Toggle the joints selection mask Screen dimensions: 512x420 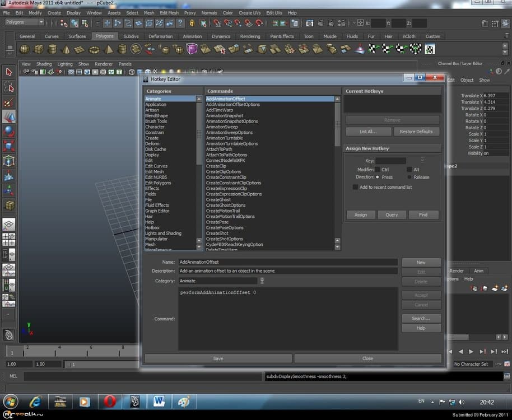point(118,23)
